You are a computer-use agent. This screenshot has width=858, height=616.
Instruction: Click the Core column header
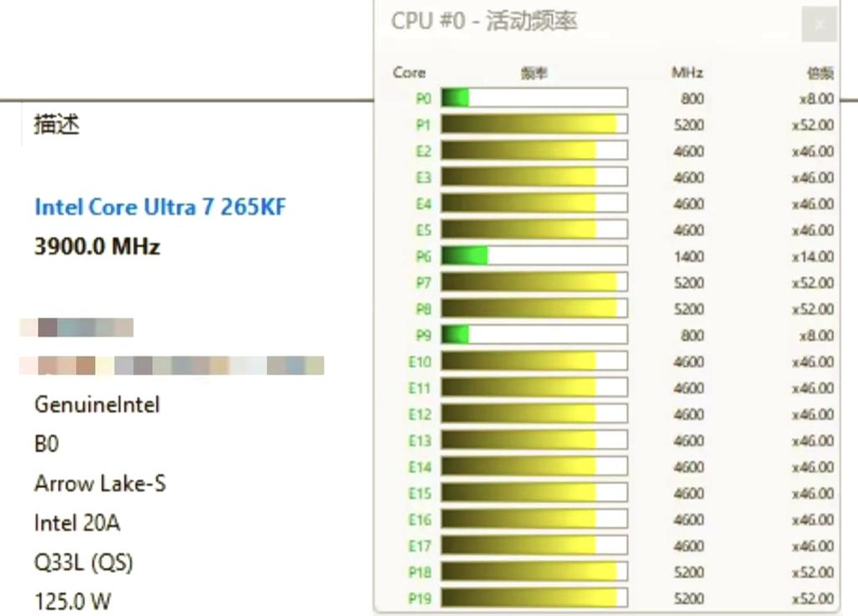pyautogui.click(x=408, y=73)
